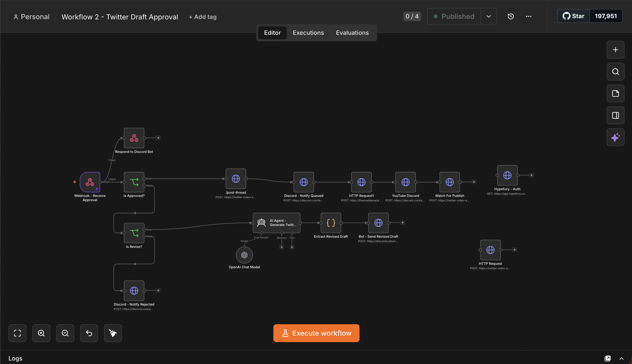Add a Tool sub-node to AI Agent

292,247
